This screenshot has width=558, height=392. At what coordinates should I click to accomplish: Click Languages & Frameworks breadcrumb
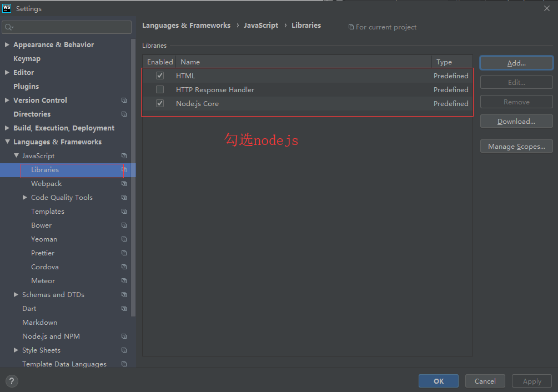186,25
